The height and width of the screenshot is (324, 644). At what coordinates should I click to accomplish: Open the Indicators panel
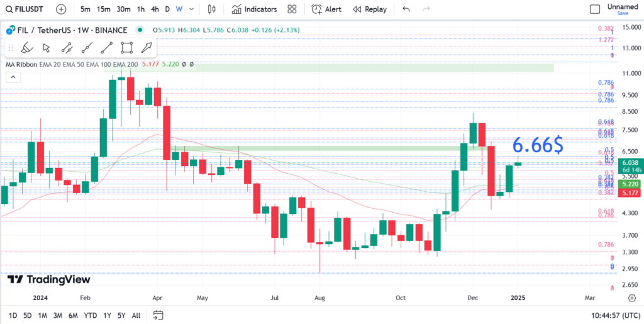pos(254,9)
